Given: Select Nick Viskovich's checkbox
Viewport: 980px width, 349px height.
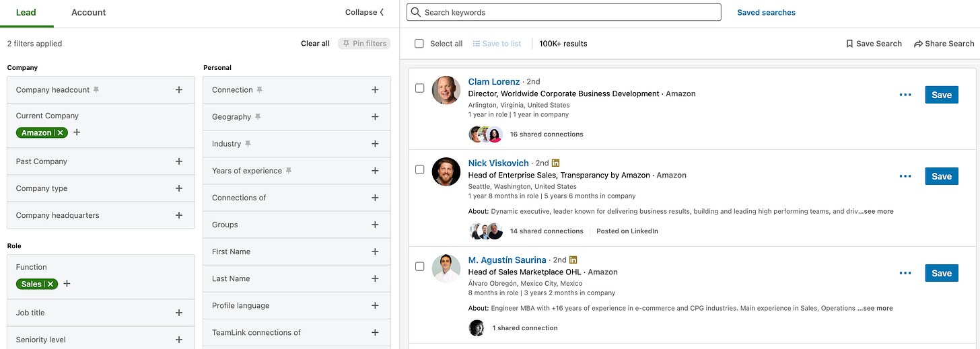Looking at the screenshot, I should coord(419,169).
